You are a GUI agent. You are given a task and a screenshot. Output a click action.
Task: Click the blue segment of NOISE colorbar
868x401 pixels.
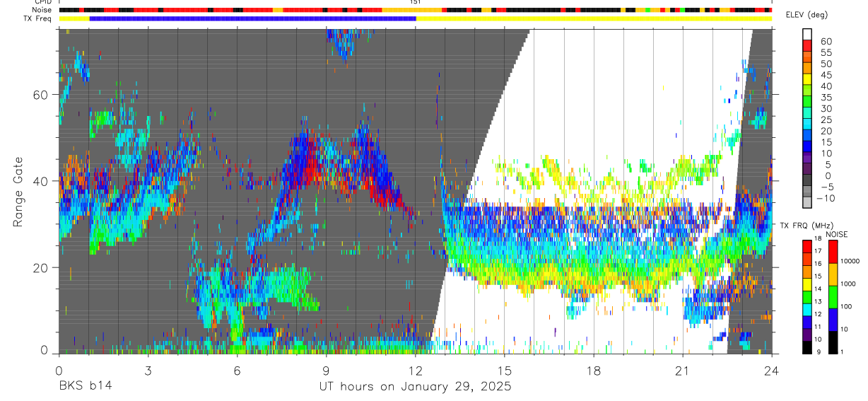coord(832,320)
